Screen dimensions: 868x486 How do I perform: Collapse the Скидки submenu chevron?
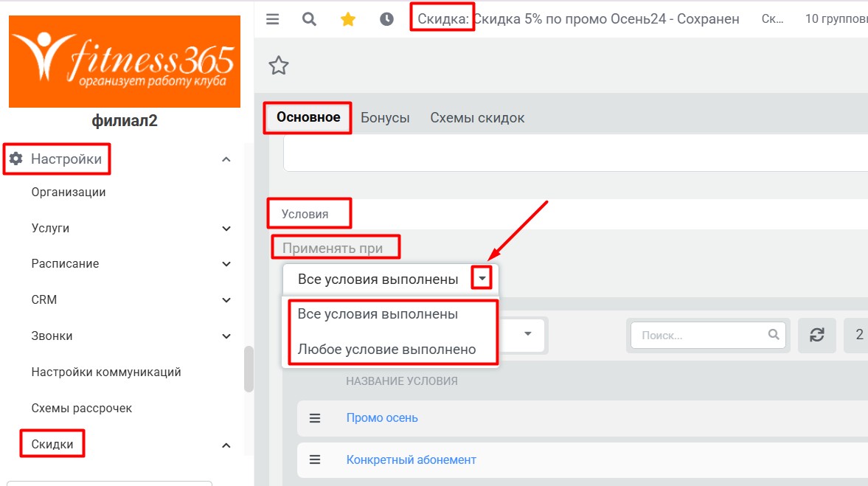[x=226, y=445]
